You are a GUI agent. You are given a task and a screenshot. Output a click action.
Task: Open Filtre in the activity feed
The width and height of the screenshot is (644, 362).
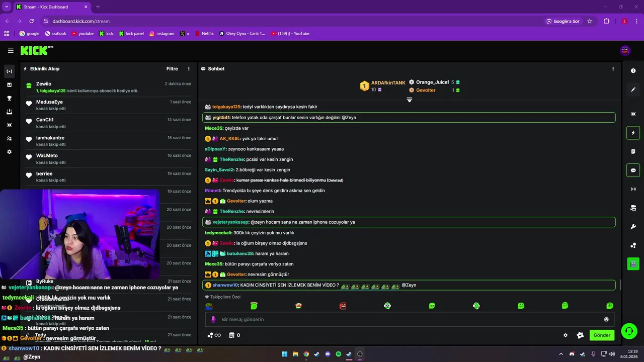point(172,69)
